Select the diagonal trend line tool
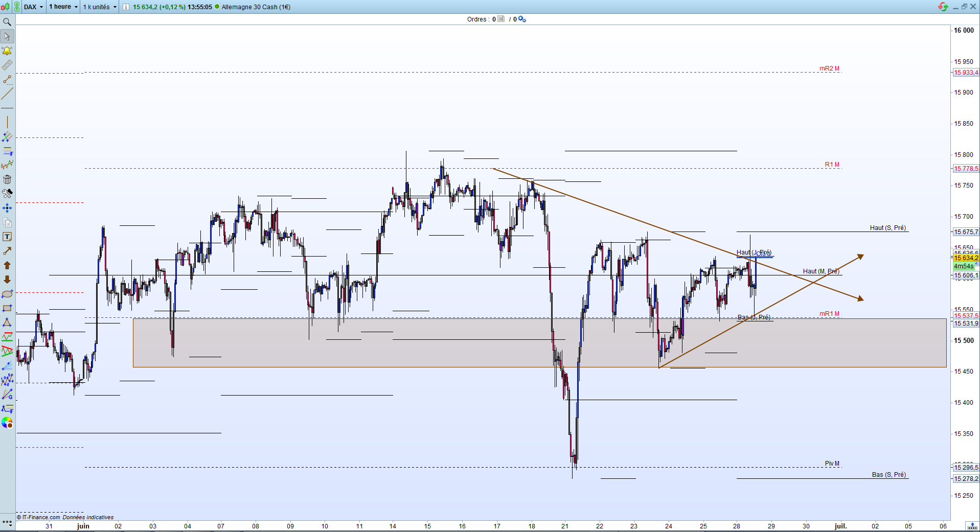The image size is (980, 532). point(7,94)
